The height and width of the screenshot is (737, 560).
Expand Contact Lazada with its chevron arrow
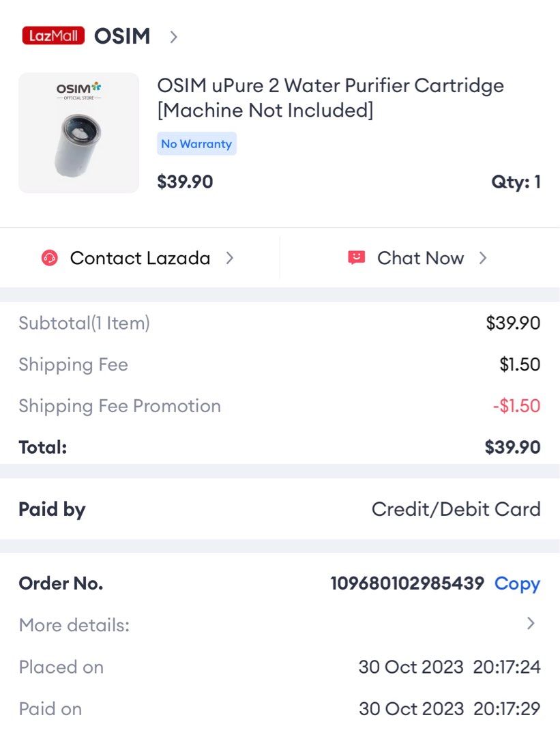pos(230,258)
